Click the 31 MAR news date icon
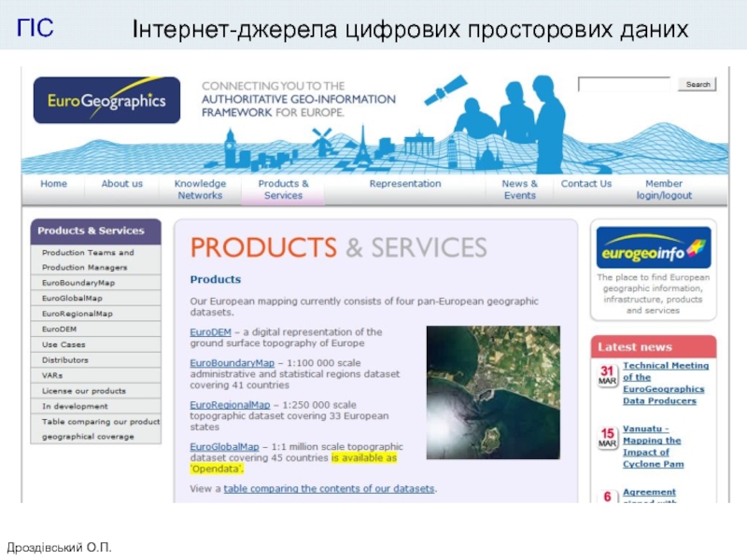The image size is (747, 560). click(x=607, y=375)
